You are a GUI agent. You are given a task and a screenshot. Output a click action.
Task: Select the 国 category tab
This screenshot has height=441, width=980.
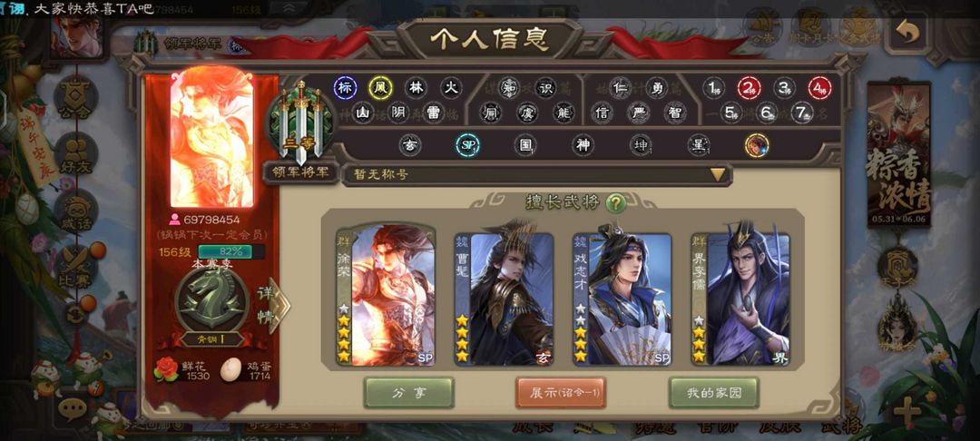pyautogui.click(x=525, y=145)
